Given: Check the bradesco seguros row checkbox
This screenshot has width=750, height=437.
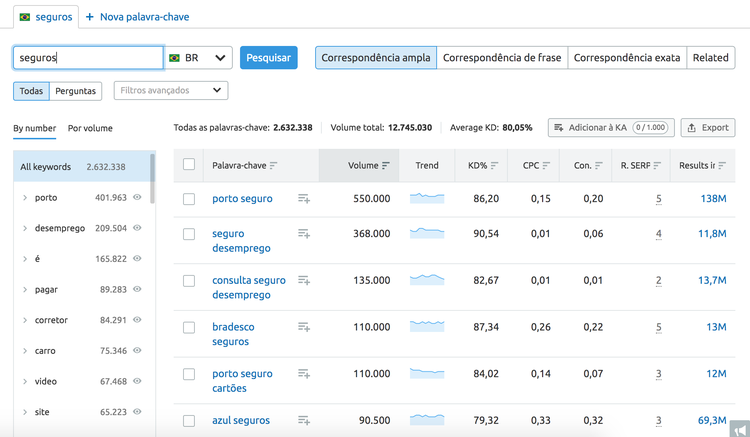Looking at the screenshot, I should click(x=189, y=328).
